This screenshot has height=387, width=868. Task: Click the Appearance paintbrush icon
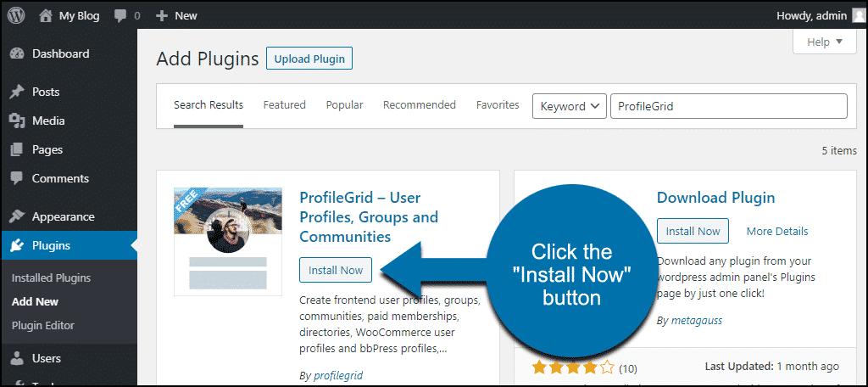point(17,216)
